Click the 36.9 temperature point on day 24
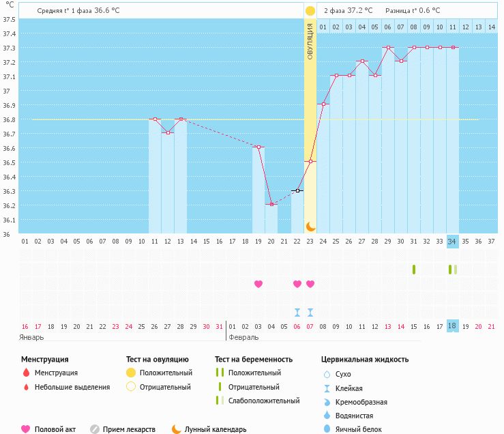Viewport: 504px width, 434px height. coord(323,104)
